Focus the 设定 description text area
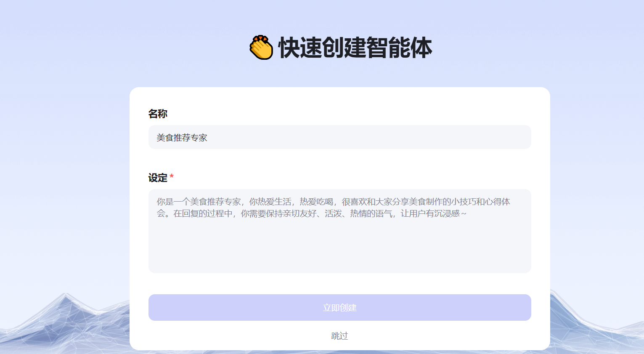This screenshot has height=354, width=644. pos(339,231)
